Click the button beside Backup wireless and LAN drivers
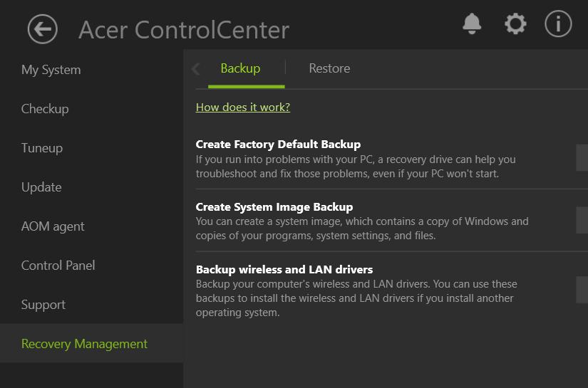Image resolution: width=588 pixels, height=388 pixels. click(582, 290)
